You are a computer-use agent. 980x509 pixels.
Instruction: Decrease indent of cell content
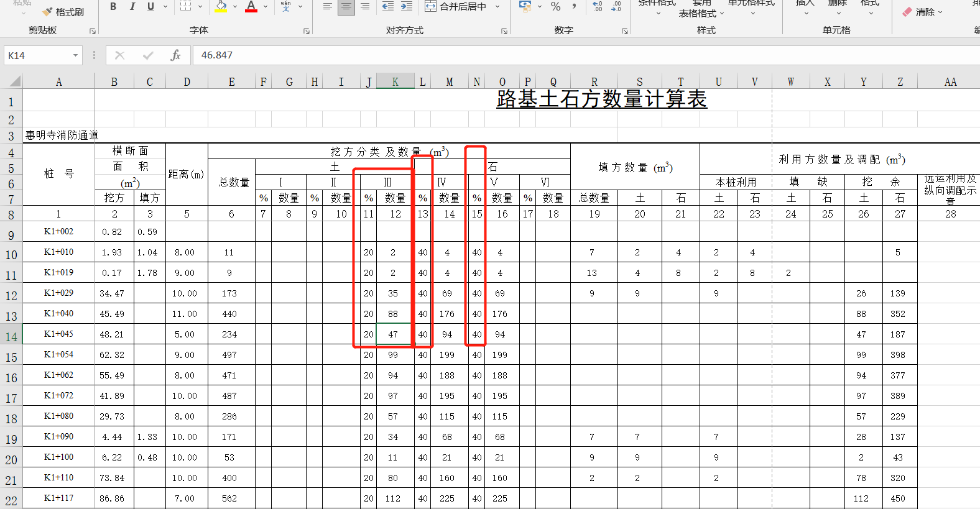click(387, 6)
